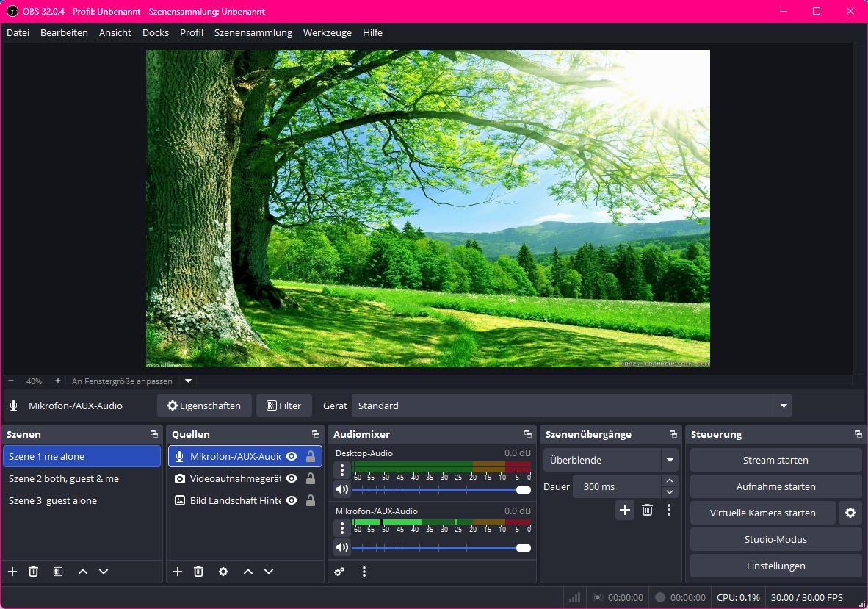Select Szene 3 guest alone

(82, 500)
